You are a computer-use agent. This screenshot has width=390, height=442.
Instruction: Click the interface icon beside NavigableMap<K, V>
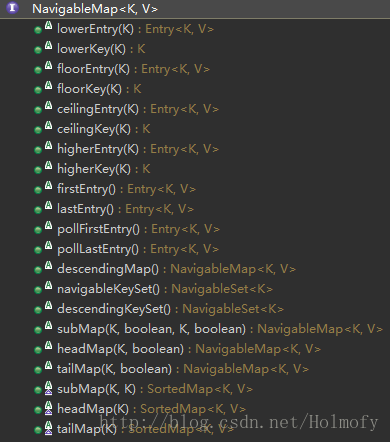(12, 8)
